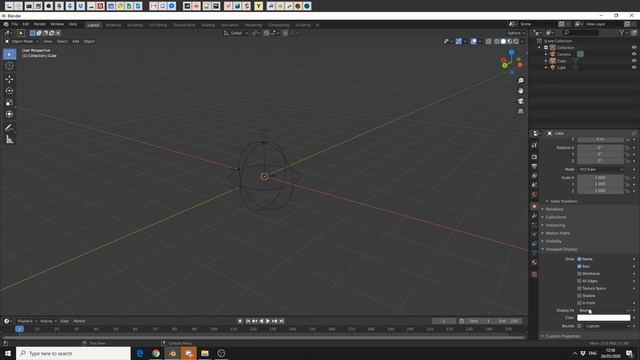Select the Select Box tool
The height and width of the screenshot is (360, 640).
(9, 54)
